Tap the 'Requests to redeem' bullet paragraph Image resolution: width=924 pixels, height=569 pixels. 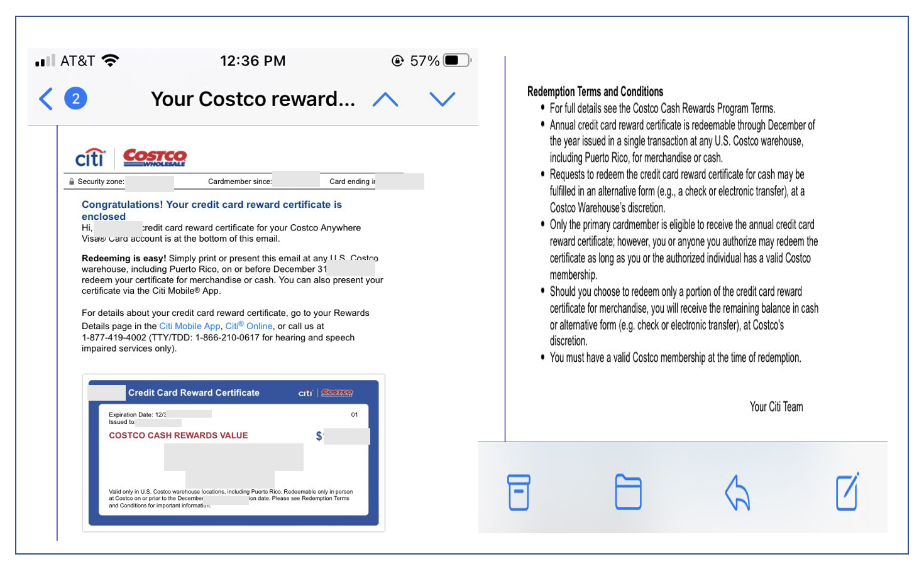click(678, 191)
